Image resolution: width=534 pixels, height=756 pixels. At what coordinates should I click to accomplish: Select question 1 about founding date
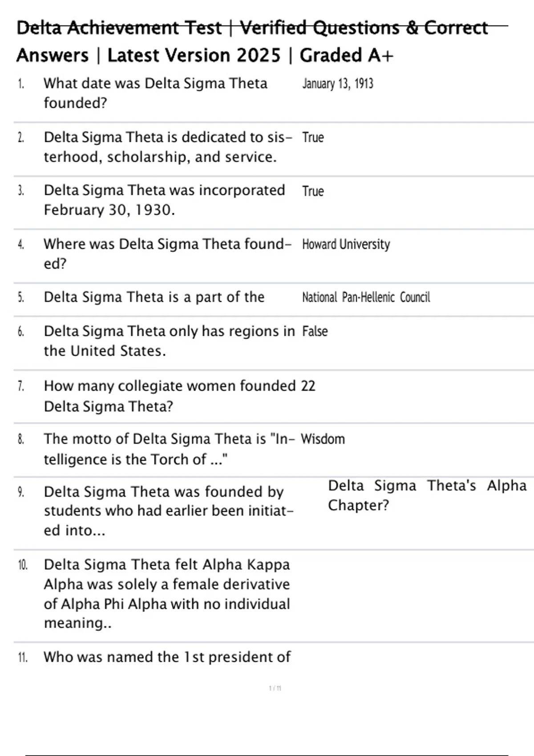(155, 93)
